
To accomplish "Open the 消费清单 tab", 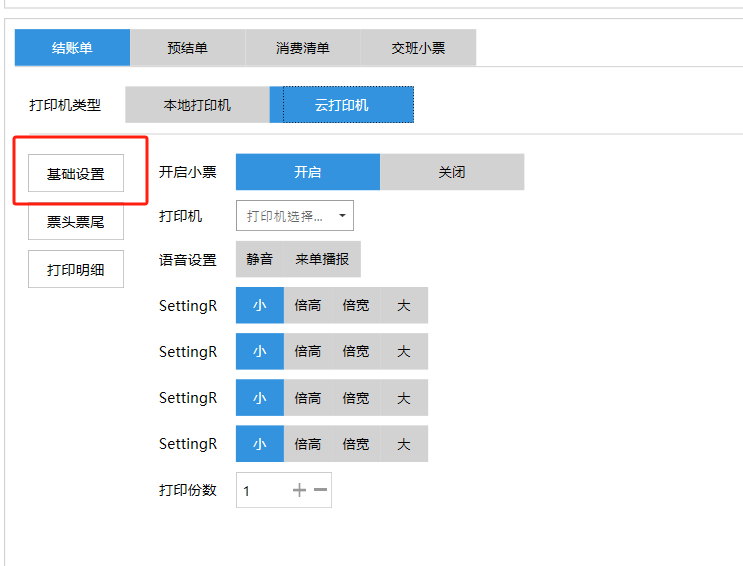I will pyautogui.click(x=302, y=48).
